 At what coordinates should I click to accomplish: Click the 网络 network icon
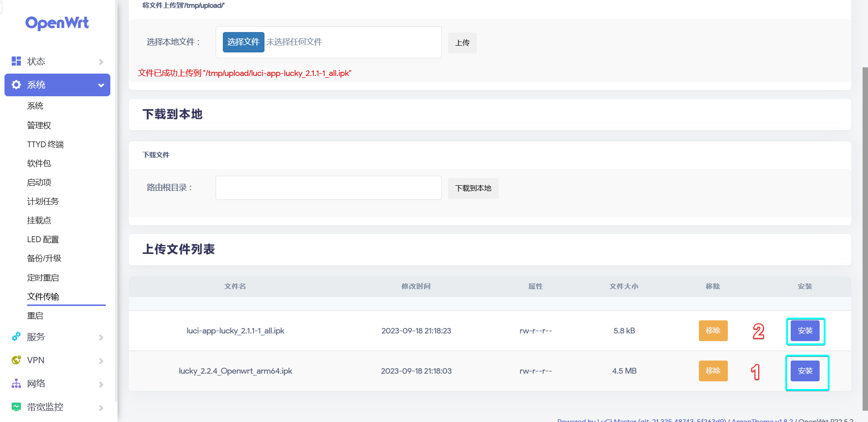click(x=16, y=384)
